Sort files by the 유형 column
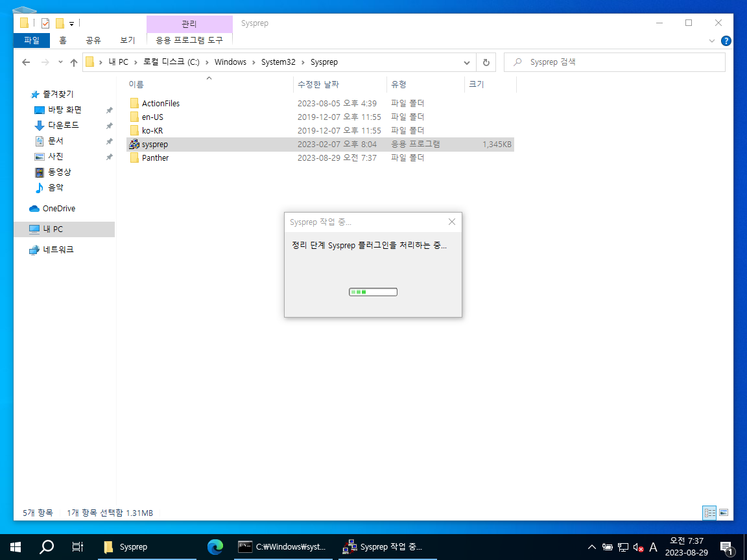 point(425,84)
